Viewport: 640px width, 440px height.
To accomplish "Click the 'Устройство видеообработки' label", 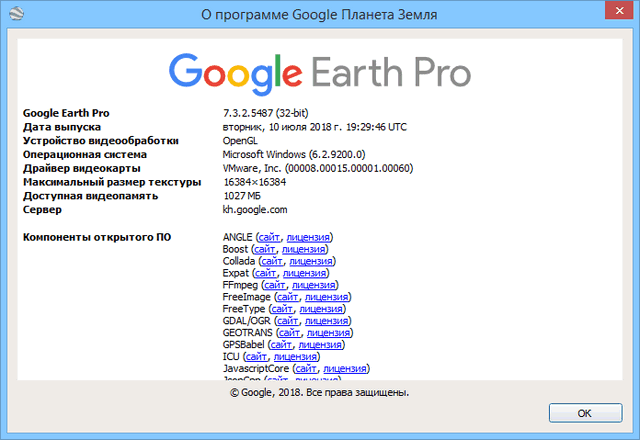I will pyautogui.click(x=101, y=141).
